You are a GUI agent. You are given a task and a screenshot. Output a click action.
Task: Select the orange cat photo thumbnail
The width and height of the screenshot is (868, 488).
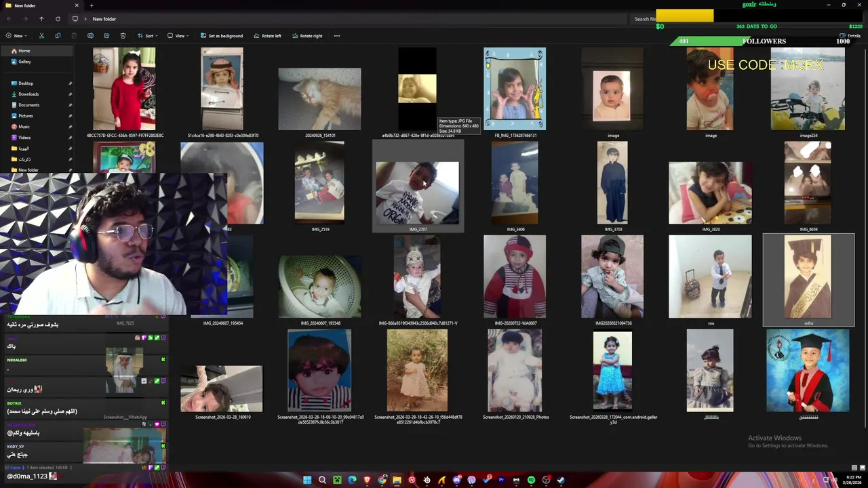pyautogui.click(x=319, y=98)
